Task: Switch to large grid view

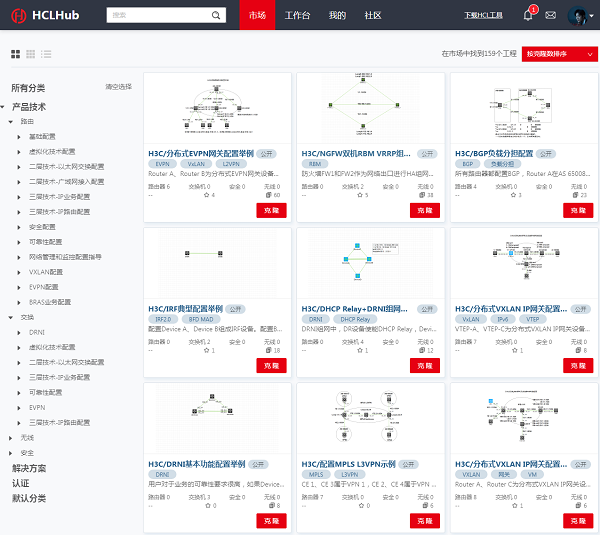Action: point(16,54)
